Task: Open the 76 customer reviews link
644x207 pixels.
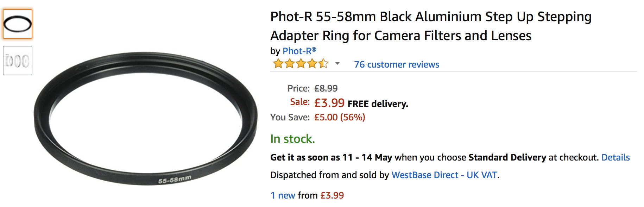Action: point(396,64)
